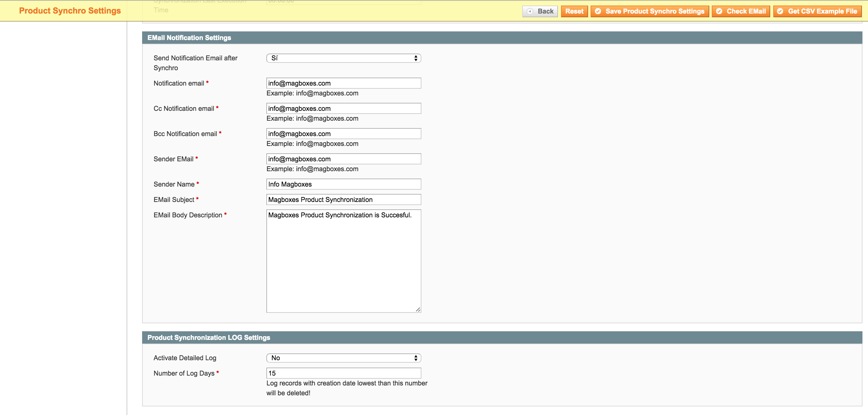Focus the EMail Subject field
Screen dimensions: 868x415
tap(344, 200)
